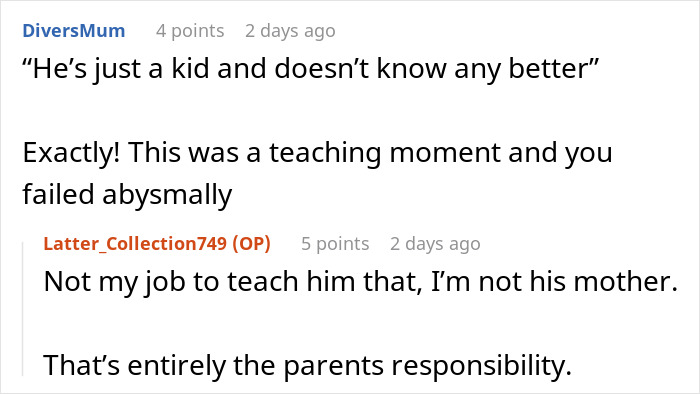
Task: Select the word "Exactly!" in DiversMum's comment
Action: [x=71, y=153]
